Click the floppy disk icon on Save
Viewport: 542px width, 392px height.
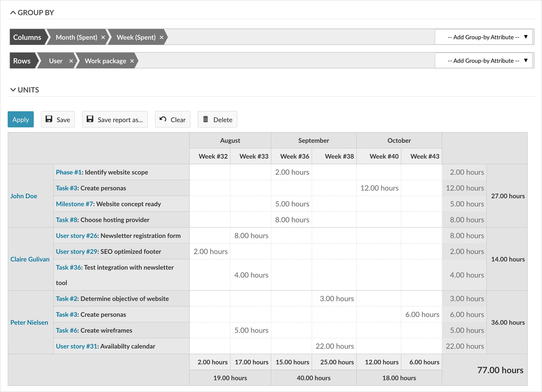click(x=49, y=119)
